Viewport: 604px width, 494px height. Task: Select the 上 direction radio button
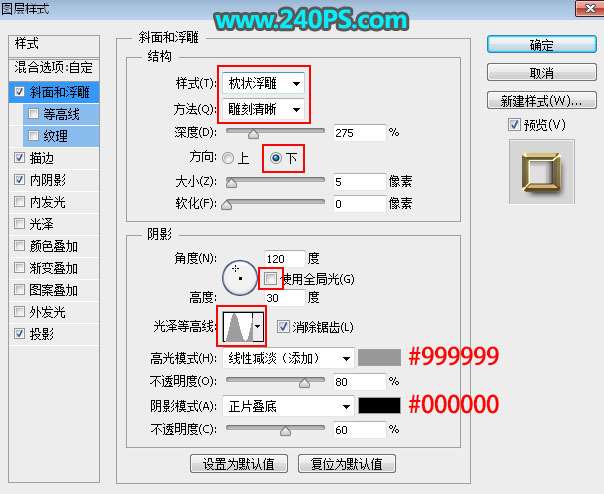(229, 157)
